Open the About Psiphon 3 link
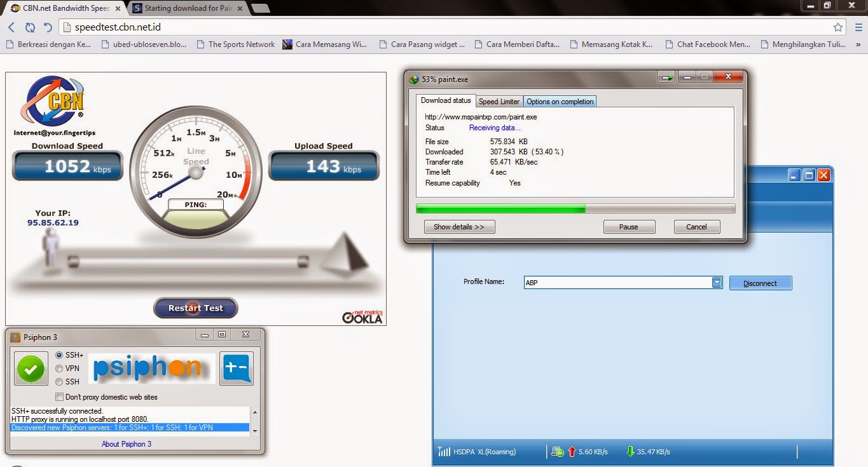This screenshot has height=467, width=868. click(127, 444)
